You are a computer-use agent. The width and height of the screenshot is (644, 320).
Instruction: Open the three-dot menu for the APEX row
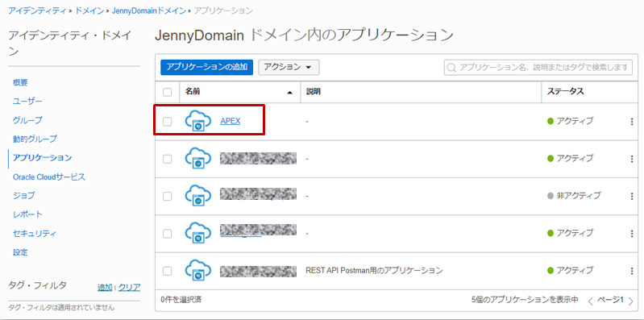632,122
